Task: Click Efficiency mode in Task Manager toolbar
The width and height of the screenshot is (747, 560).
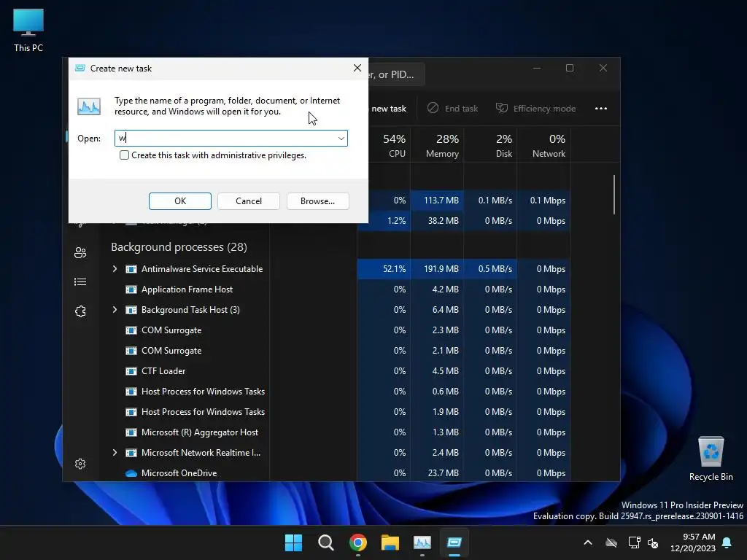Action: tap(535, 109)
